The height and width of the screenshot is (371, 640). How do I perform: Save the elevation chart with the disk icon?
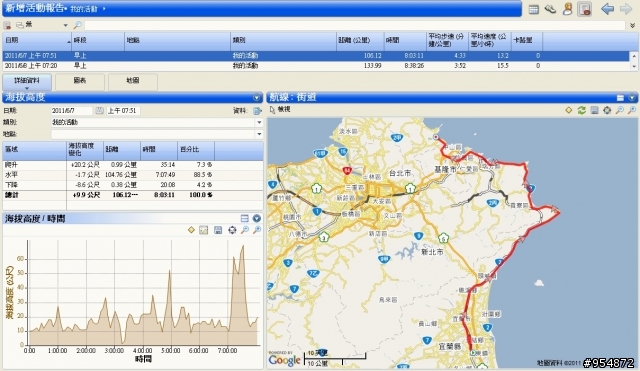pos(218,230)
